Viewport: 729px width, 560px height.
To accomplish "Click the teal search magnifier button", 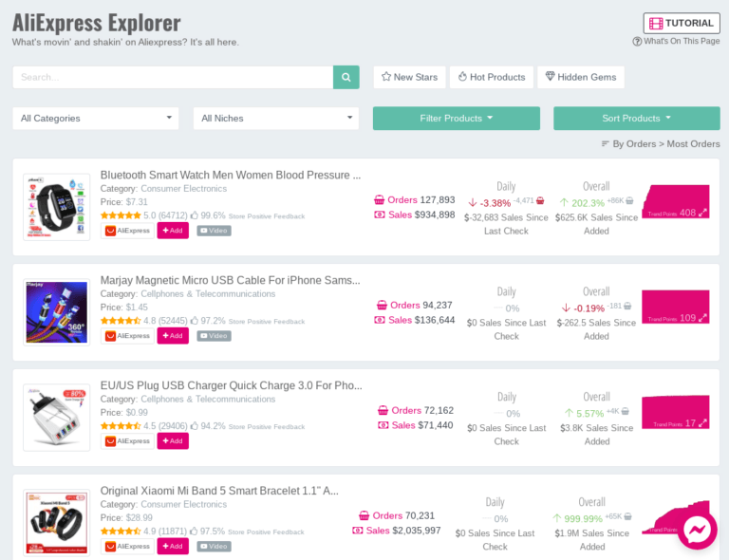I will click(346, 77).
